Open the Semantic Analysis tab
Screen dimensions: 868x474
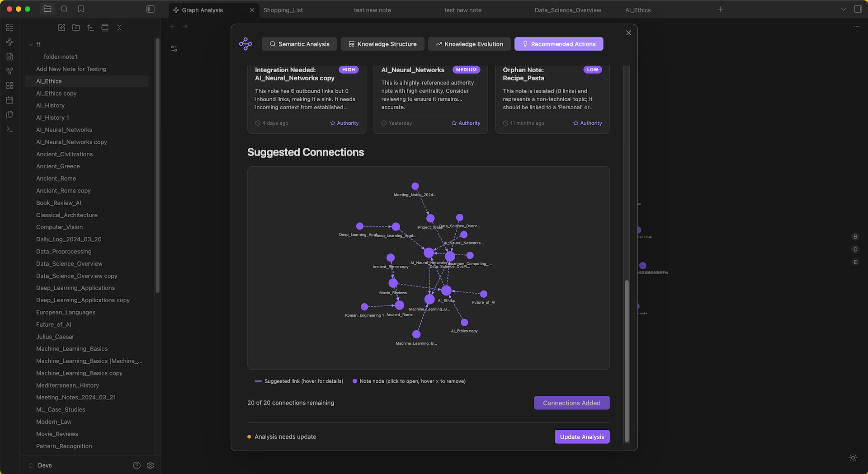[299, 44]
